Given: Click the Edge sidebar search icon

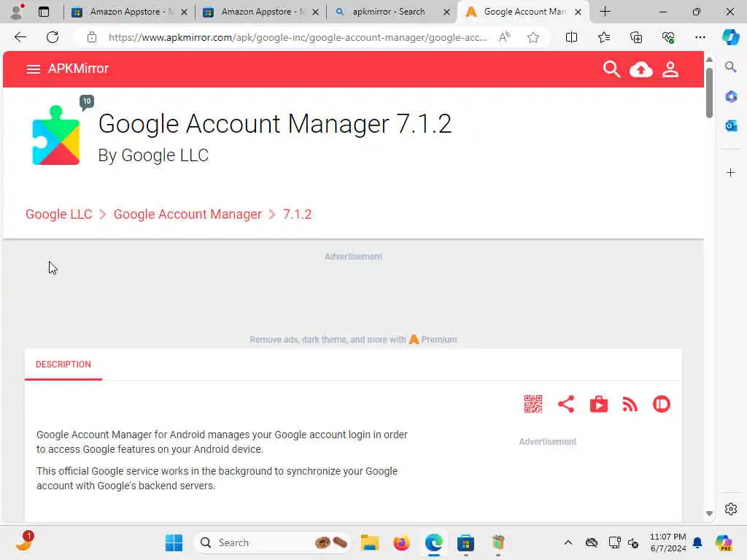Looking at the screenshot, I should click(730, 67).
